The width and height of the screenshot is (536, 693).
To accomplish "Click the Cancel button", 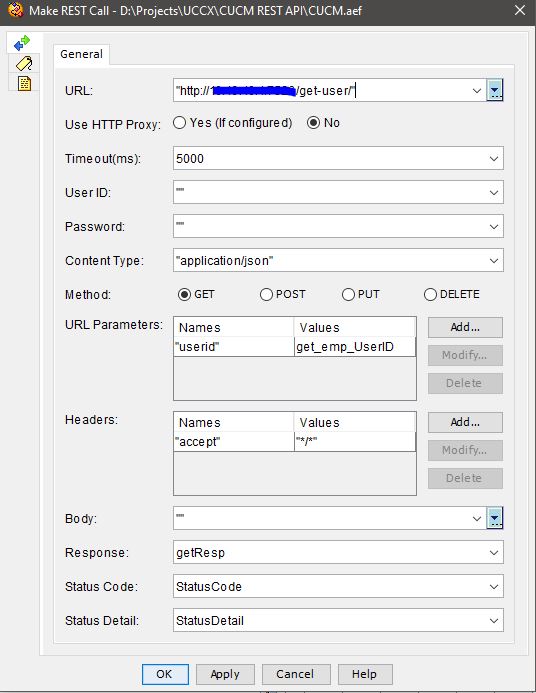I will [296, 674].
